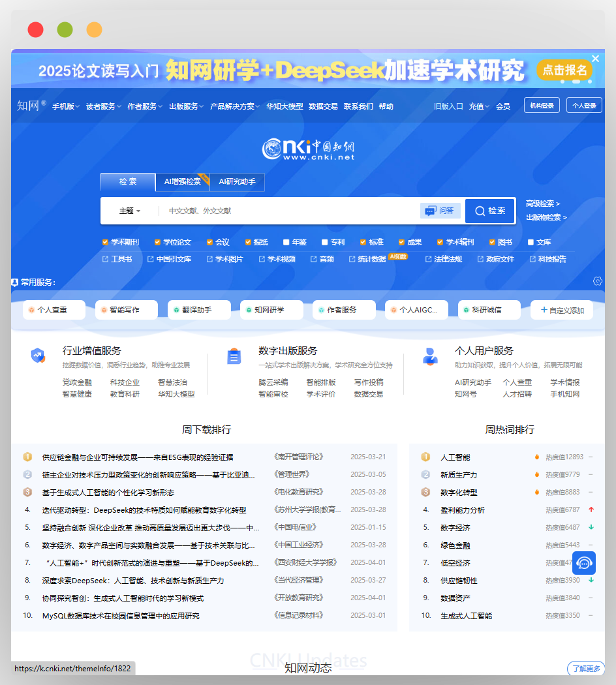
Task: Open the 华知大模型 nav item
Action: tap(285, 106)
